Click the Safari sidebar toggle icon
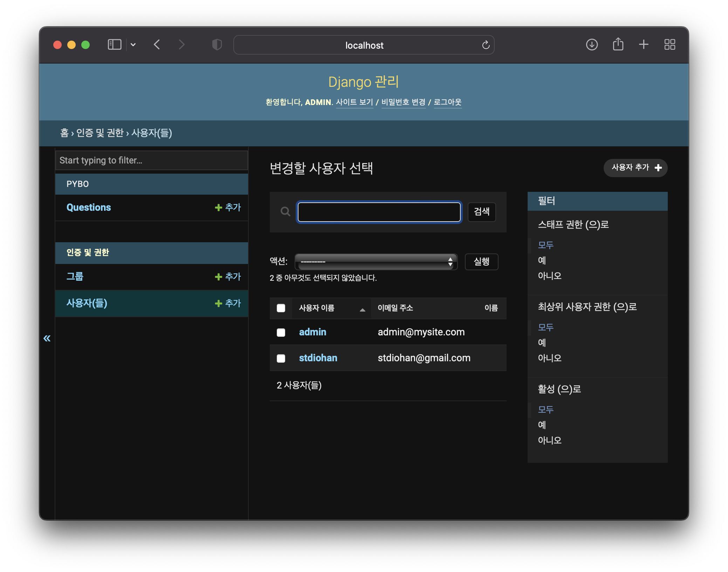The image size is (728, 572). click(114, 45)
